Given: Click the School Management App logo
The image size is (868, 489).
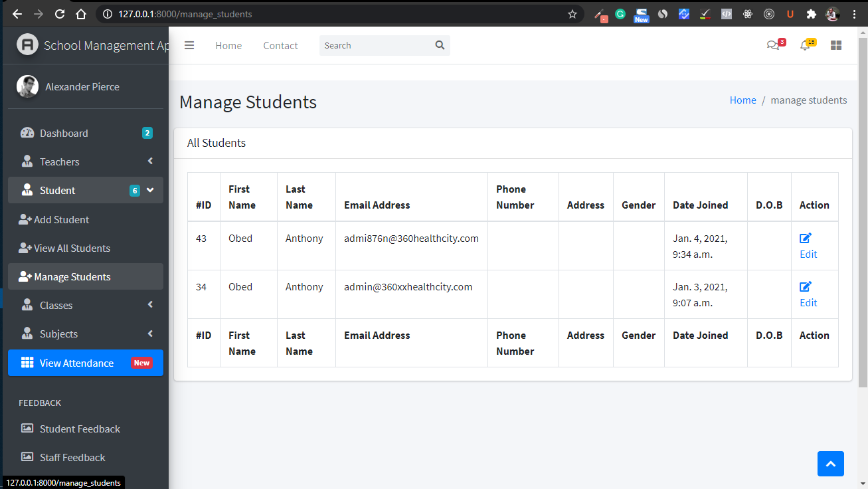Looking at the screenshot, I should (x=27, y=45).
